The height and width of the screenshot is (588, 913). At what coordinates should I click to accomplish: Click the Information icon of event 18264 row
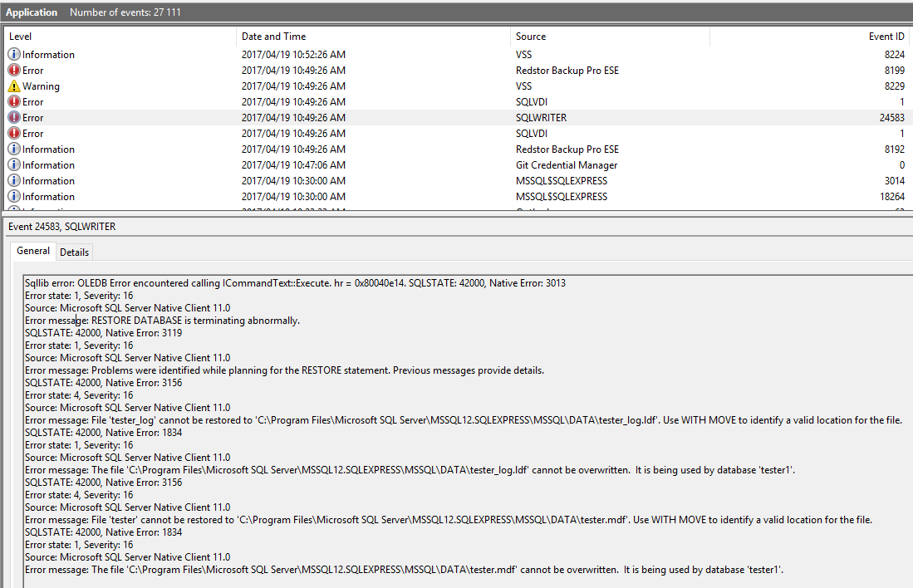coord(14,196)
